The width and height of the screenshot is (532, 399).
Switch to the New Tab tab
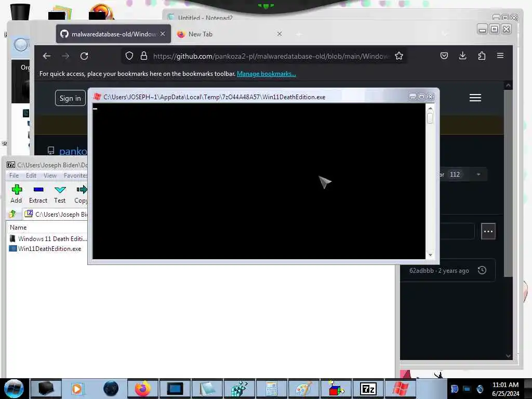[x=230, y=34]
